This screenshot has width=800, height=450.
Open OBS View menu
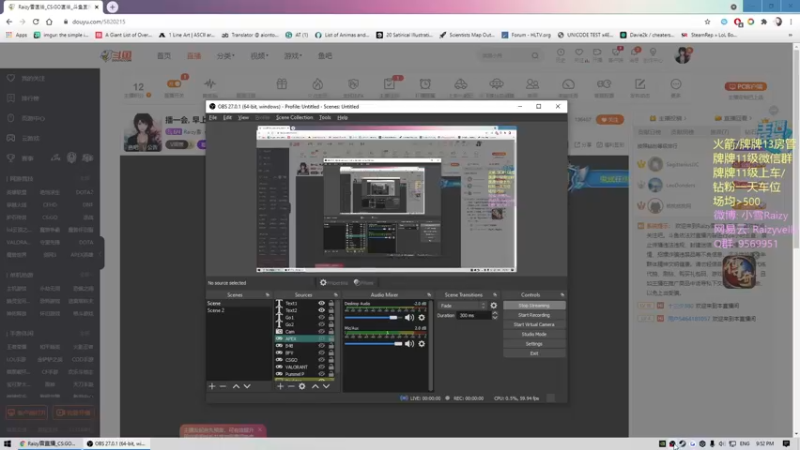pos(243,117)
